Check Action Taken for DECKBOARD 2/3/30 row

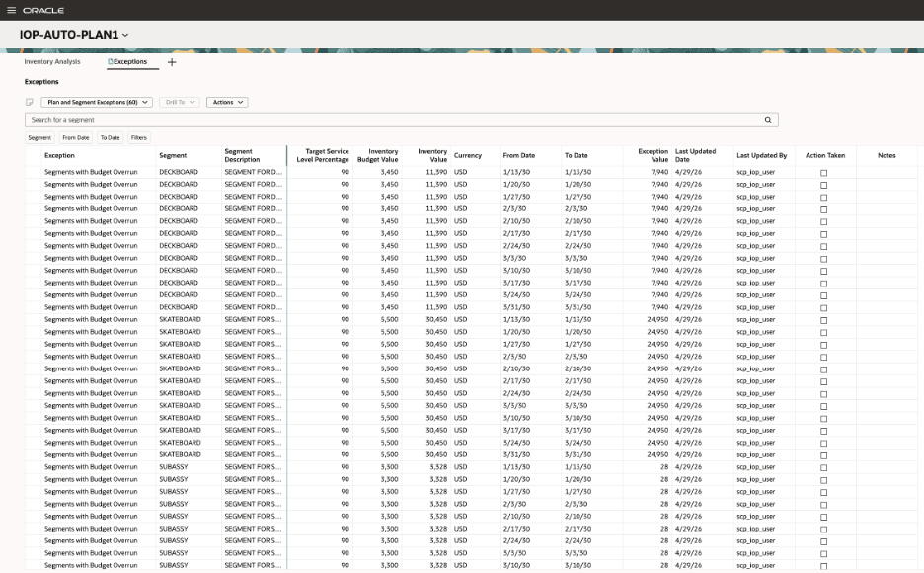click(x=824, y=209)
